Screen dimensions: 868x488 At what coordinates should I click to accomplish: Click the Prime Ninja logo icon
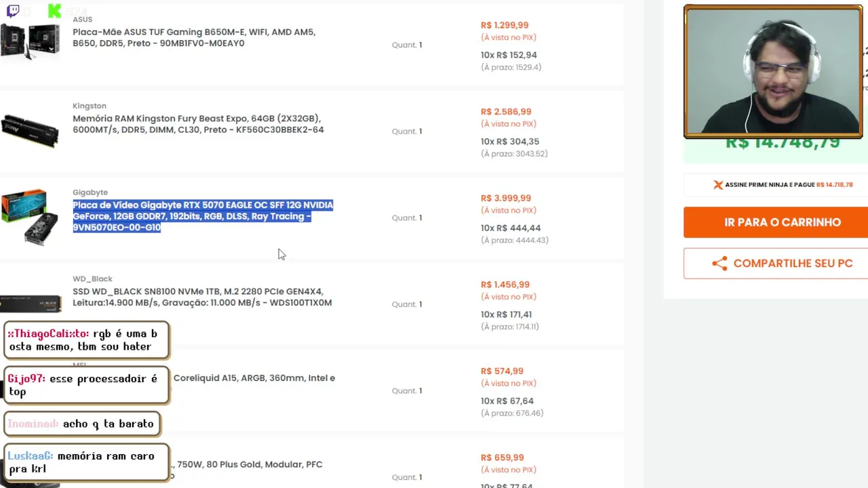coord(718,185)
